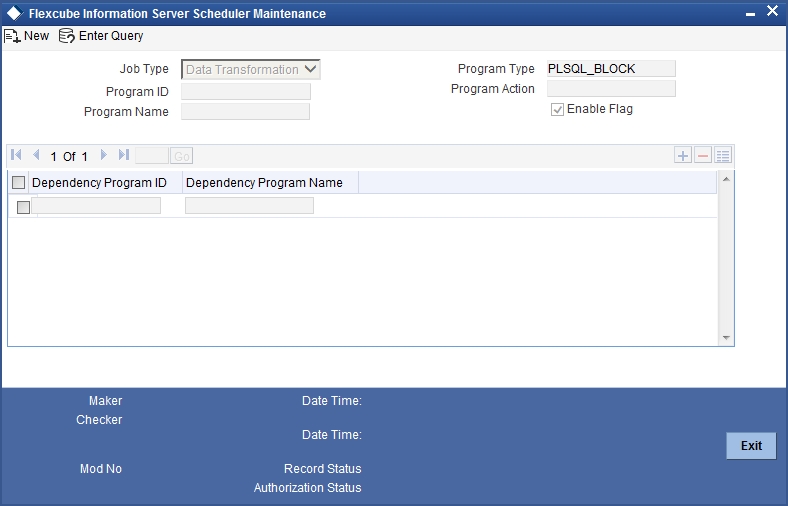The height and width of the screenshot is (506, 788).
Task: Click the Checker label
Action: [99, 420]
